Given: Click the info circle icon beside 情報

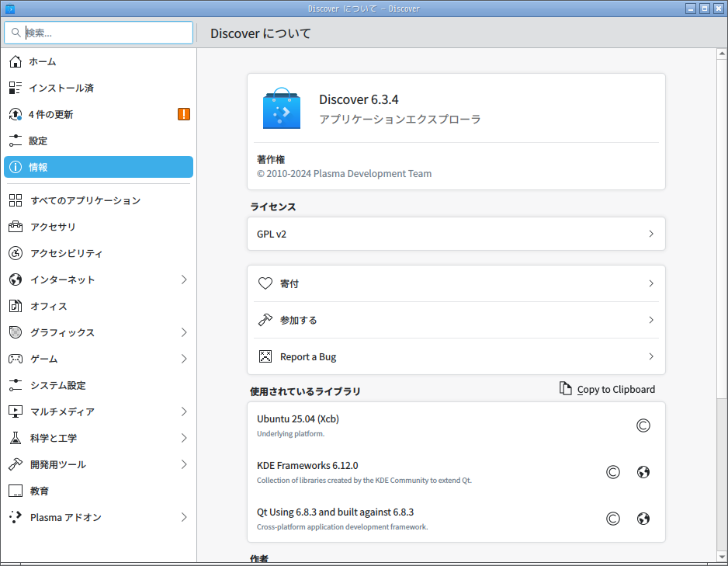Looking at the screenshot, I should (x=16, y=167).
